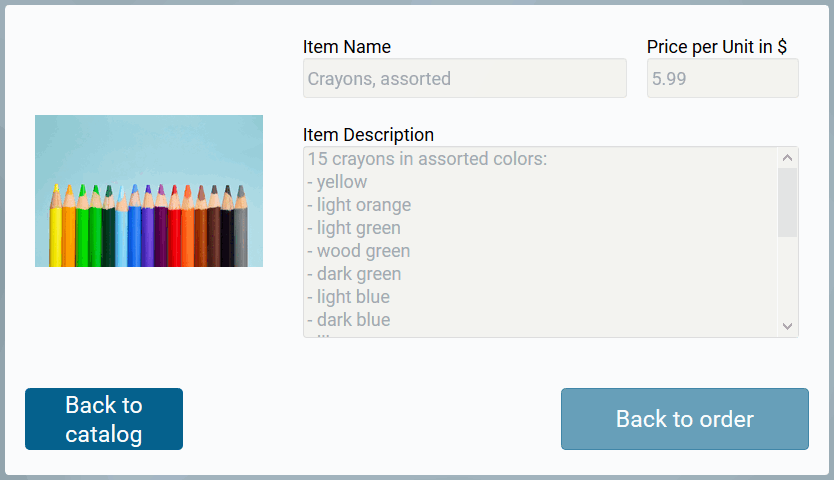
Task: Click the description scrollbar up arrow
Action: point(787,158)
